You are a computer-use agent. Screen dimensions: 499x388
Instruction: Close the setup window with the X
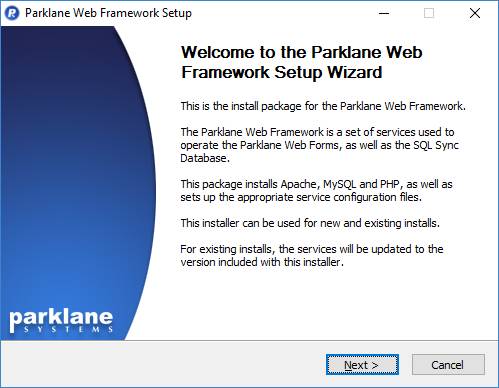(475, 13)
